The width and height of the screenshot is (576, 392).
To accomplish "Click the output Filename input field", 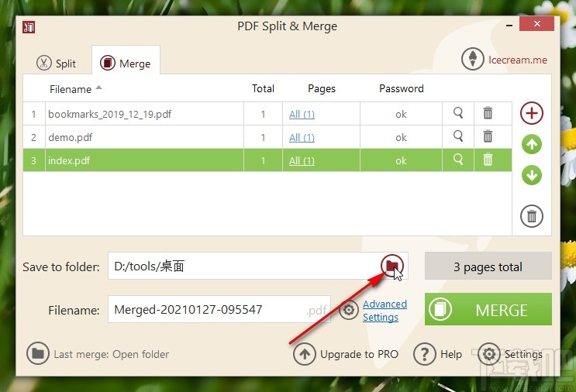I will 219,309.
